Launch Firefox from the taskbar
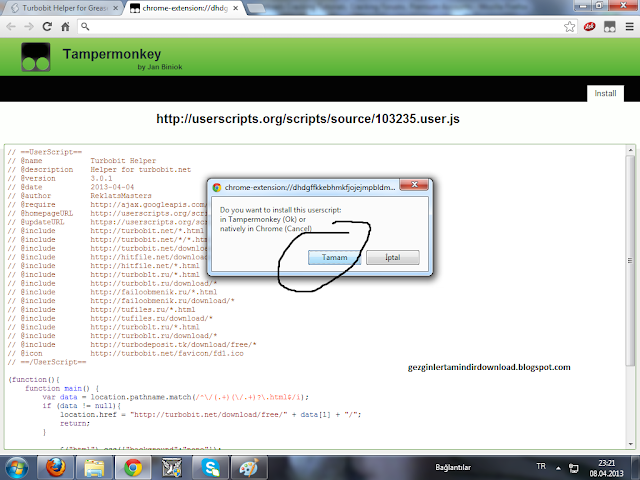Screen dimensions: 640x480 click(x=56, y=468)
